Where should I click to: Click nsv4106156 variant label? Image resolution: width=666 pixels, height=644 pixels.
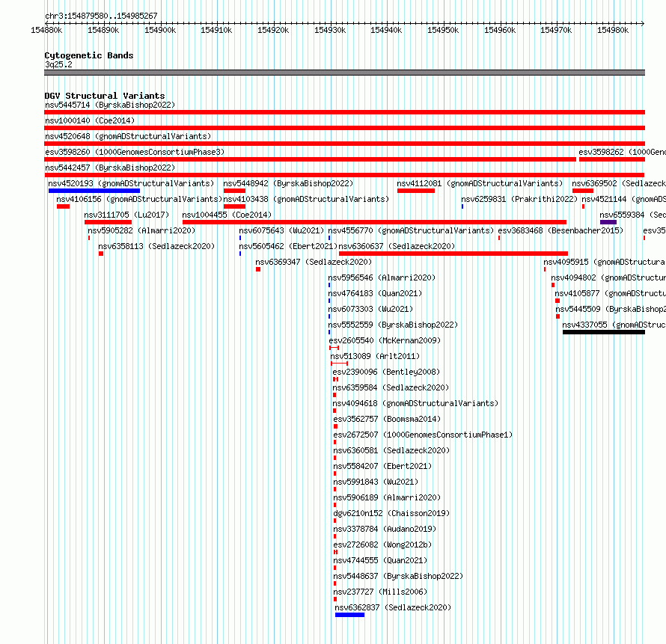click(x=139, y=199)
